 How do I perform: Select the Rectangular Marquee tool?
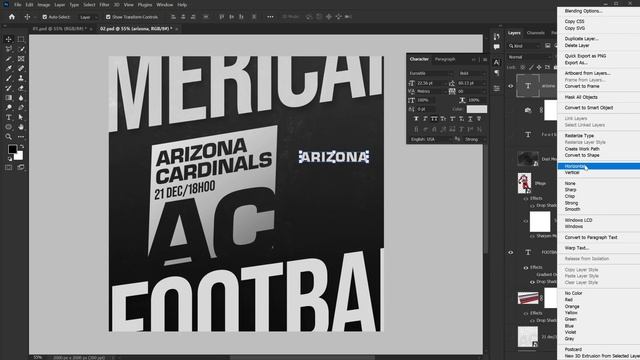click(x=21, y=39)
